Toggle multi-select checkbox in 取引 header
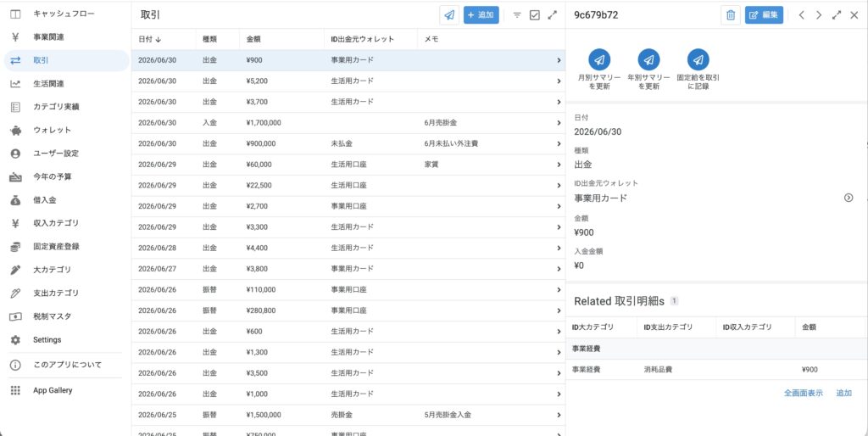Screen dimensions: 868x436 point(535,15)
